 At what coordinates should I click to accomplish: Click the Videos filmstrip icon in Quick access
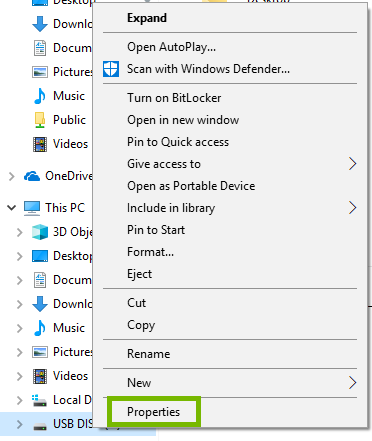(x=40, y=144)
